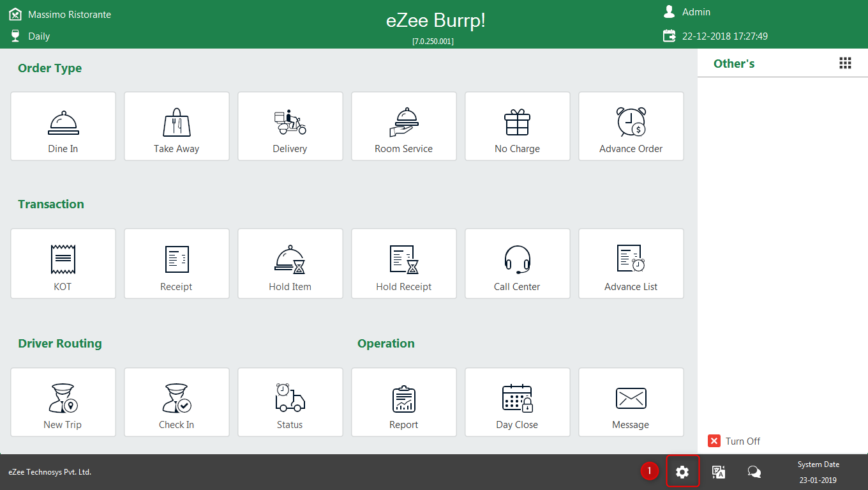Viewport: 868px width, 490px height.
Task: View Hold Item list
Action: pos(290,263)
